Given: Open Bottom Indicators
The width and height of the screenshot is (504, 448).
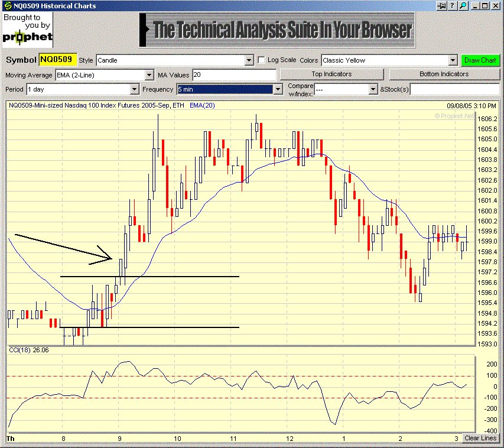Looking at the screenshot, I should click(x=444, y=74).
